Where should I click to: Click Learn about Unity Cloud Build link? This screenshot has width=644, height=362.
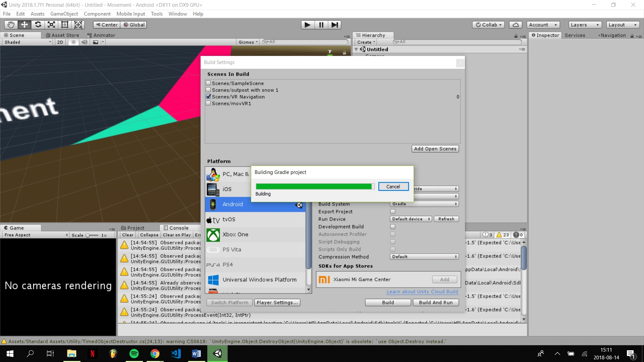[422, 292]
